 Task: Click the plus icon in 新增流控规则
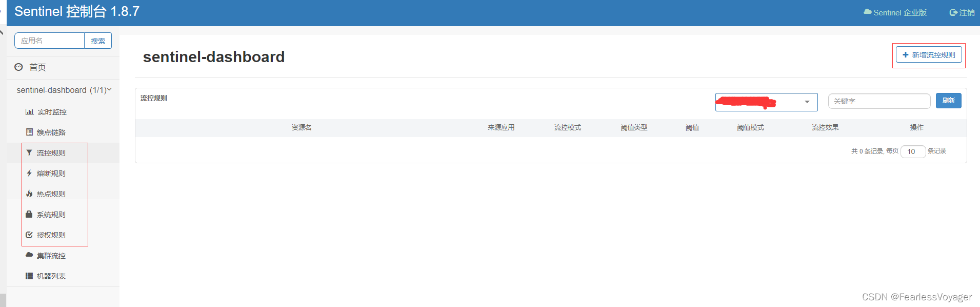point(906,54)
